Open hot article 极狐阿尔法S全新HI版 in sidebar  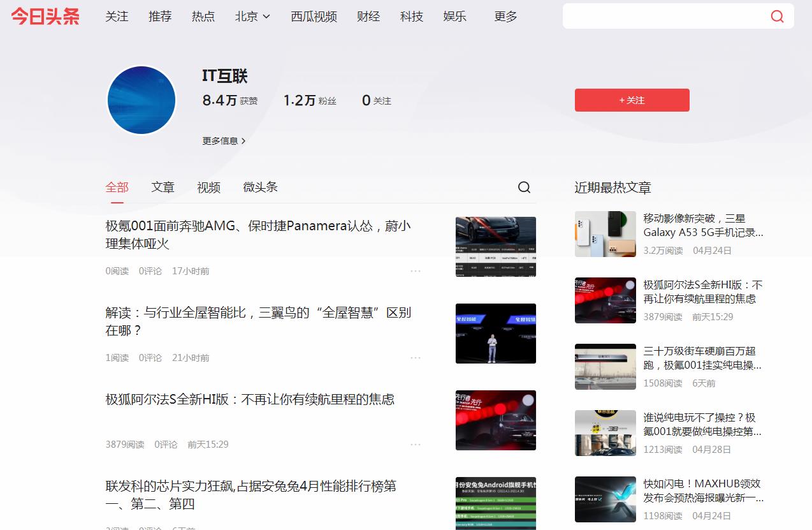703,291
